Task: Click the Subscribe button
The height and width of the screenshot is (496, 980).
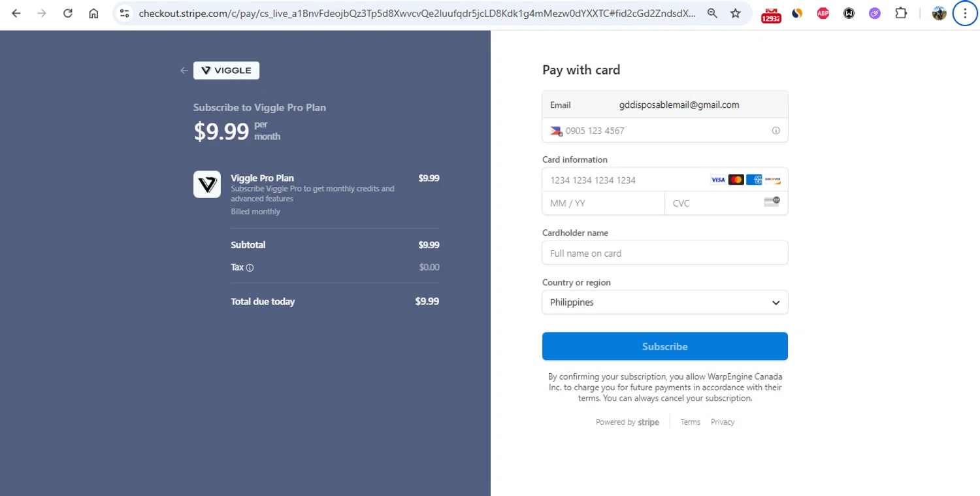Action: coord(665,346)
